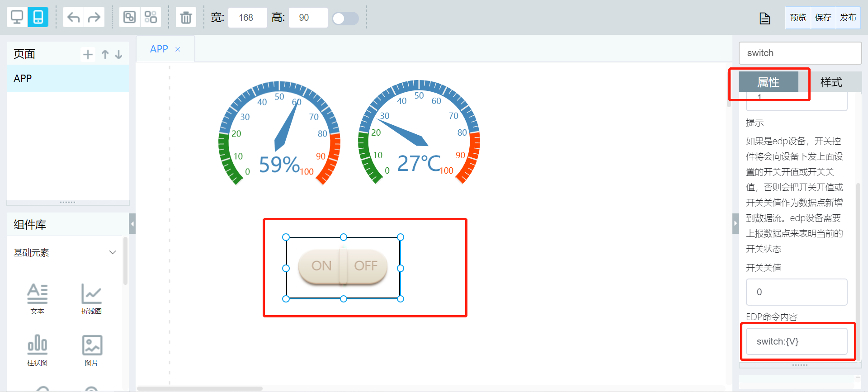868x392 pixels.
Task: Click the EDP命令内容 input field
Action: [x=797, y=341]
